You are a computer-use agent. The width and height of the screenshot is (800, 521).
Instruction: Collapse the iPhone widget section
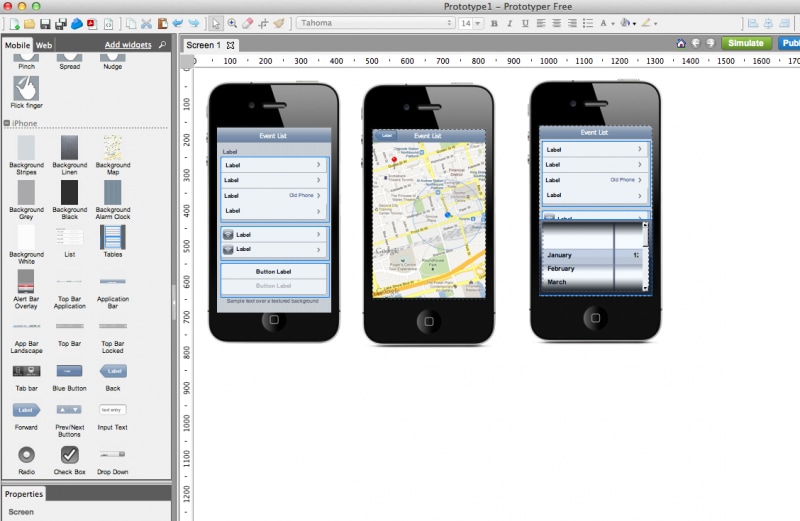7,123
